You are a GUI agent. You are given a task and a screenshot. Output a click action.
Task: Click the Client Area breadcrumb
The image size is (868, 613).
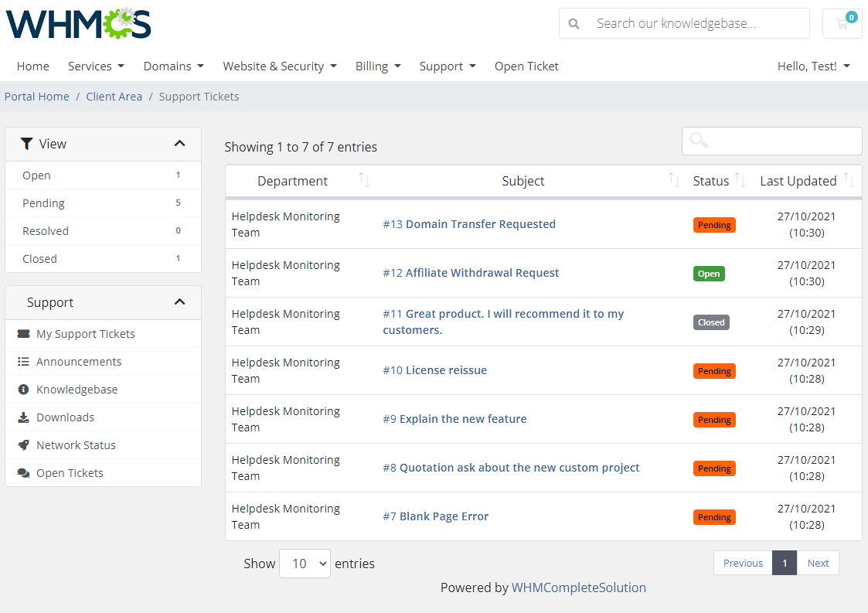point(114,97)
